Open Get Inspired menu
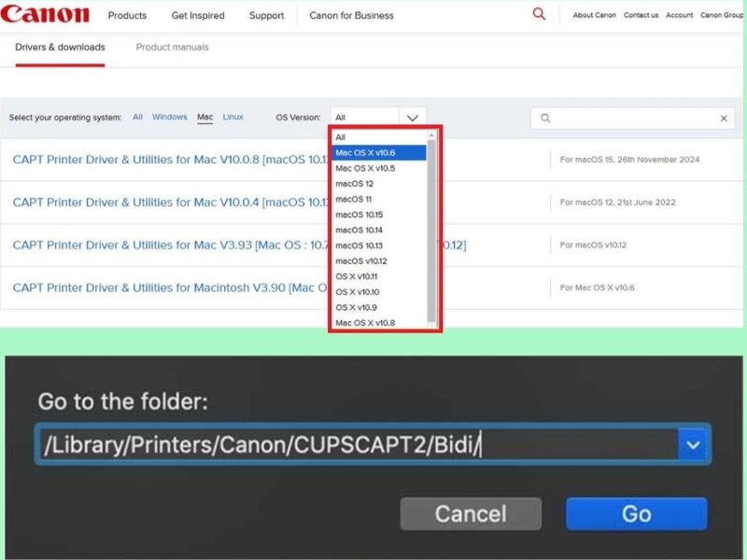Viewport: 747px width, 560px height. pos(198,15)
